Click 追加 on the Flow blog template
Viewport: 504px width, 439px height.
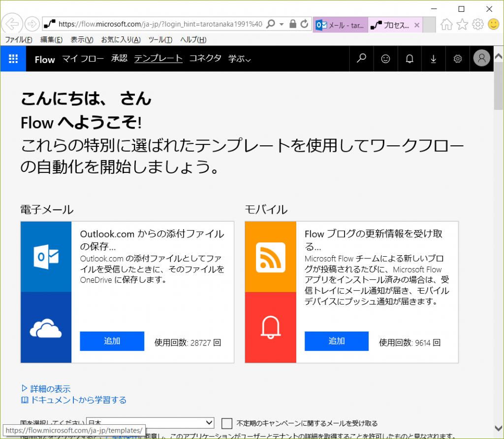(337, 341)
